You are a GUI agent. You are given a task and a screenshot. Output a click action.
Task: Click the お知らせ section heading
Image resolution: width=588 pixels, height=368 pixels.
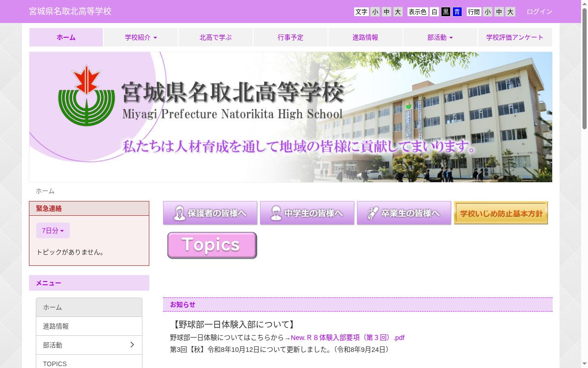coord(358,305)
